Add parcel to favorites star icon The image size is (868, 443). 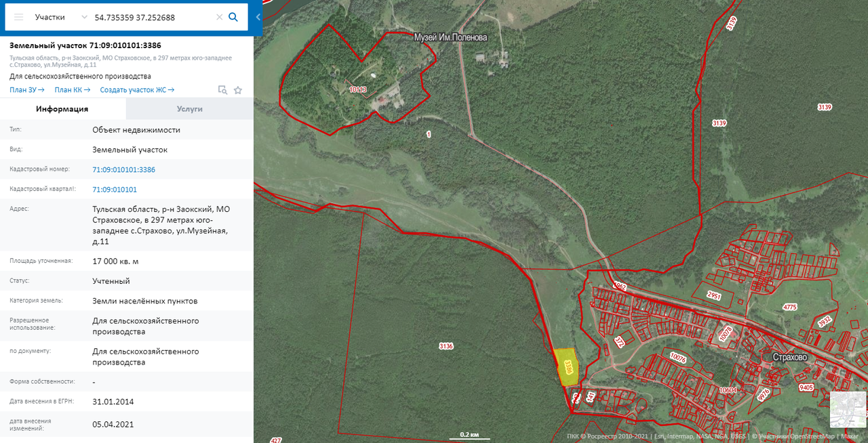238,89
